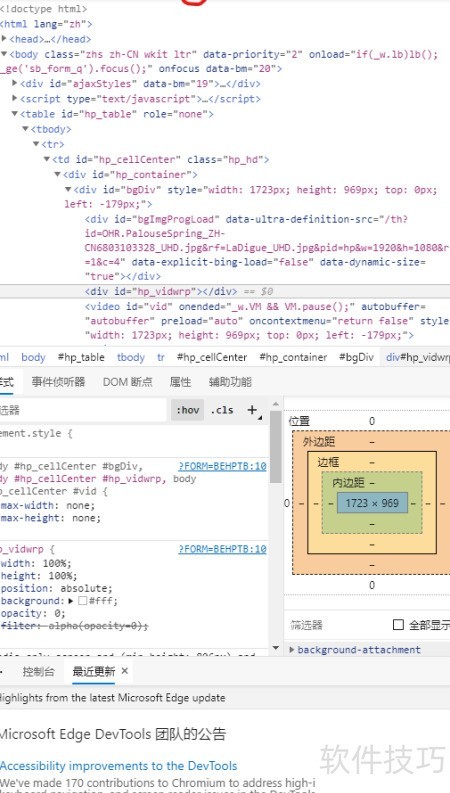
Task: Enable the 全部显示 checkbox
Action: (x=398, y=625)
